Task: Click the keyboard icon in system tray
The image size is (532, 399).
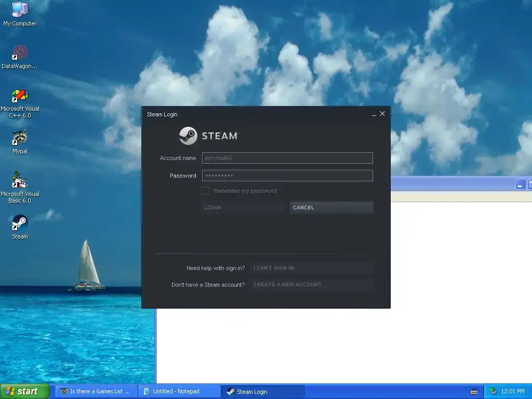Action: pos(474,392)
